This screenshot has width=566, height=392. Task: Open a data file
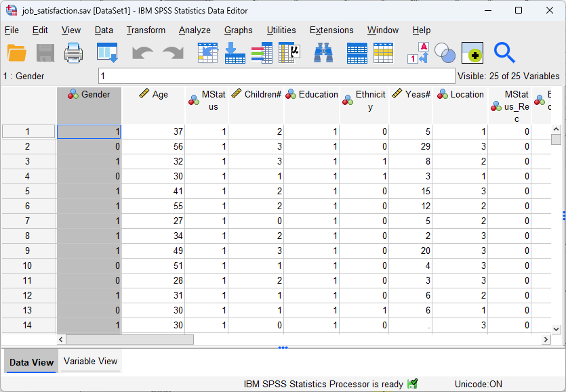click(17, 52)
